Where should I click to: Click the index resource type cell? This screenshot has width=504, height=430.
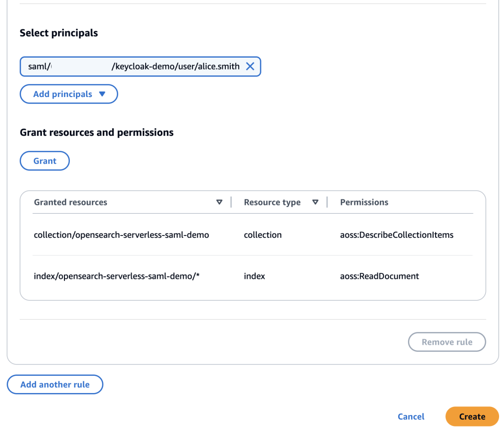tap(254, 276)
